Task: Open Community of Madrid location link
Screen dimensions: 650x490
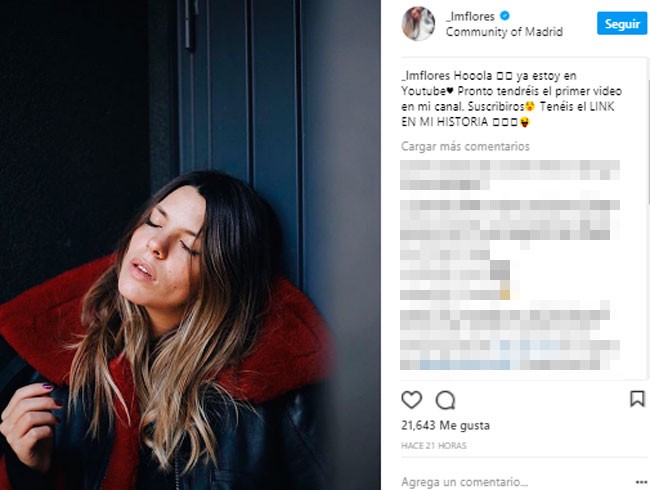Action: [504, 32]
